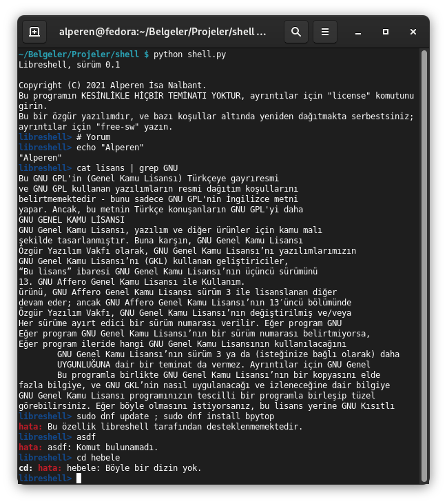447x504 pixels.
Task: Click the 'GNU GENEL KAMU LİSANSI' line
Action: (x=72, y=219)
